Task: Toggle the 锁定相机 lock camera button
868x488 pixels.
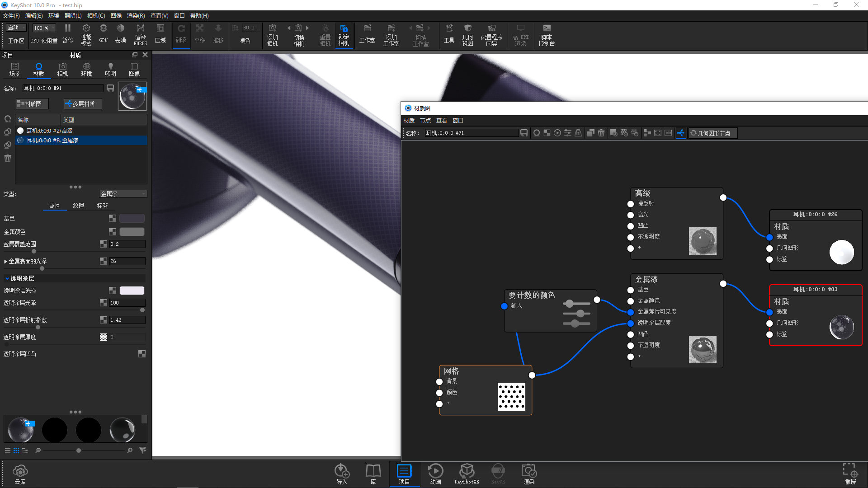Action: click(344, 34)
